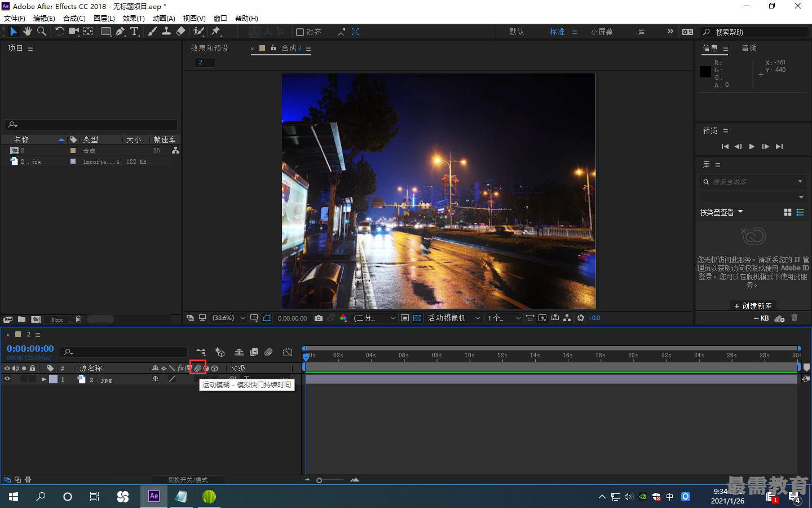Select the Zoom magnifier tool
The image size is (812, 508).
coord(41,32)
